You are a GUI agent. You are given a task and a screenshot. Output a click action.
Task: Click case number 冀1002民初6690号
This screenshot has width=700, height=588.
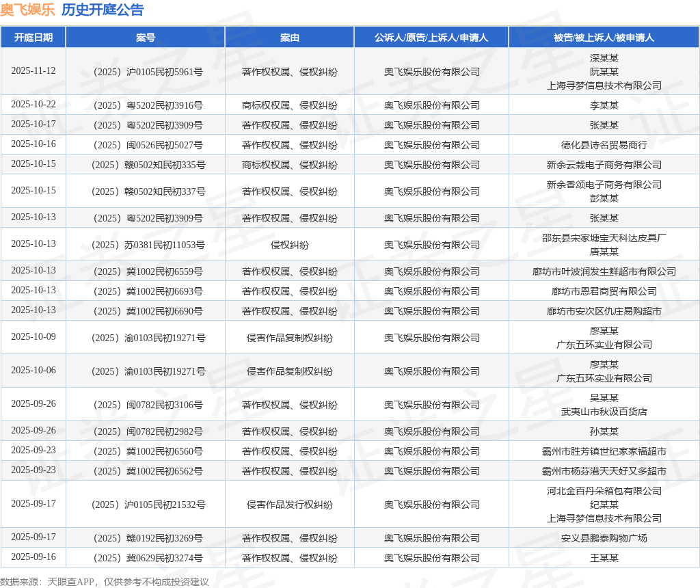click(x=148, y=311)
